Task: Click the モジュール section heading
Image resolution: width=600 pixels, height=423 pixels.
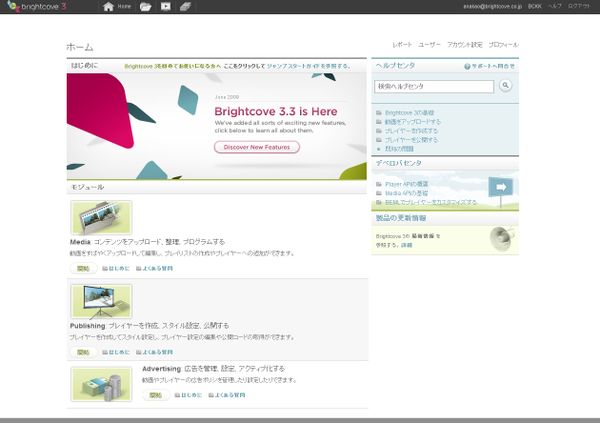Action: pos(88,187)
